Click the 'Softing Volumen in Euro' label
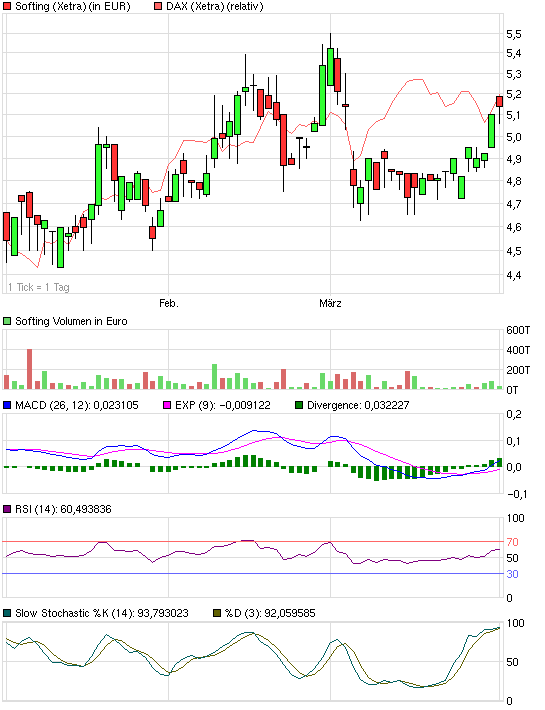 pos(71,321)
